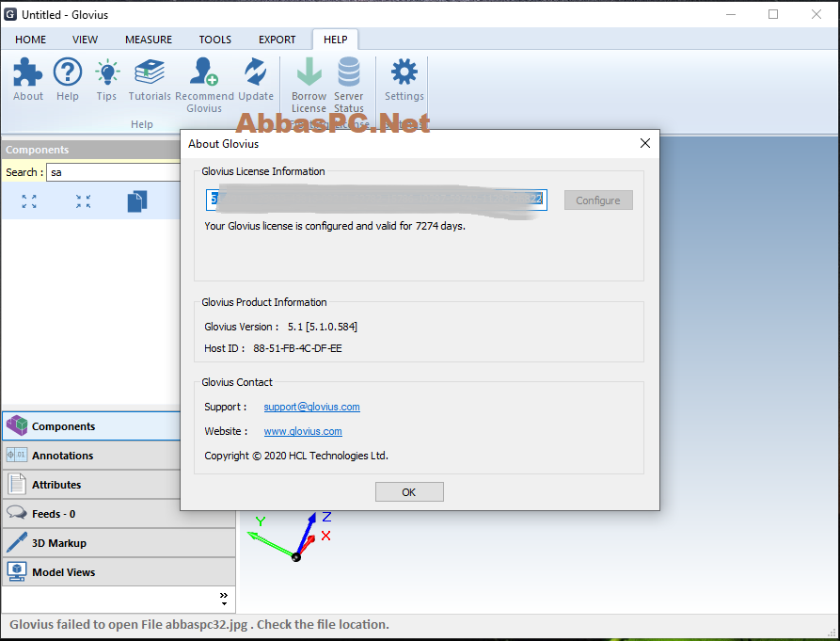Open the 3D Markup panel section
840x641 pixels.
coord(119,543)
